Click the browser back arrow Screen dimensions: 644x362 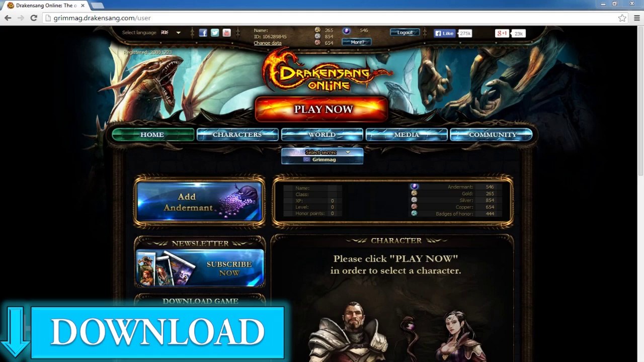8,18
